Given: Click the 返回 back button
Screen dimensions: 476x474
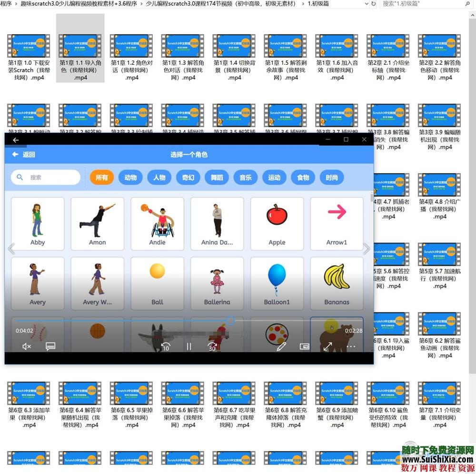Looking at the screenshot, I should click(x=24, y=155).
